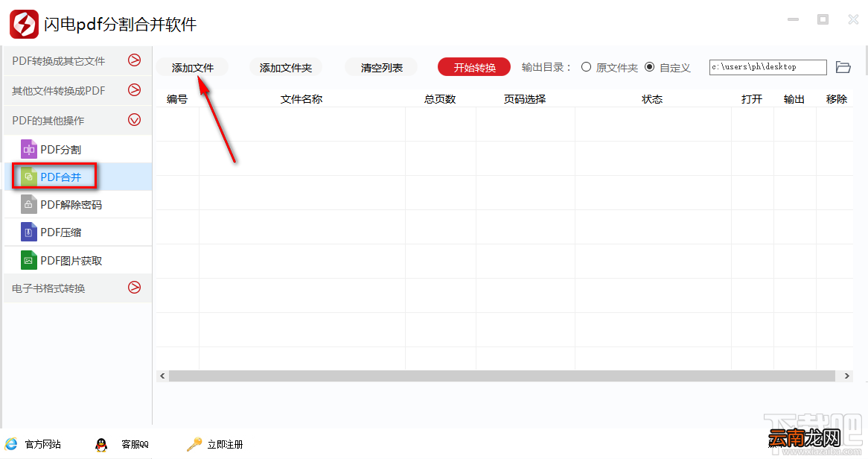Open the output folder browse icon
The image size is (868, 459).
pyautogui.click(x=843, y=67)
